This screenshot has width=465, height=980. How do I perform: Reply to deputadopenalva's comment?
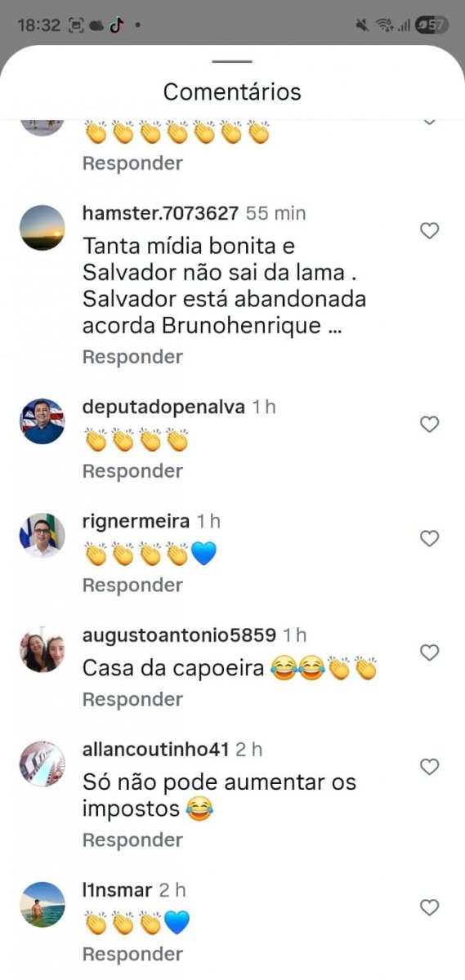tap(132, 471)
